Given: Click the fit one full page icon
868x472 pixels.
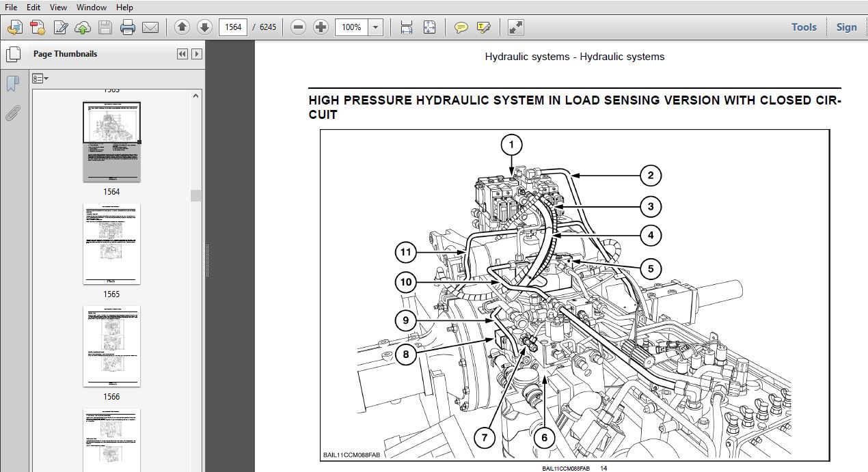Looking at the screenshot, I should 429,27.
